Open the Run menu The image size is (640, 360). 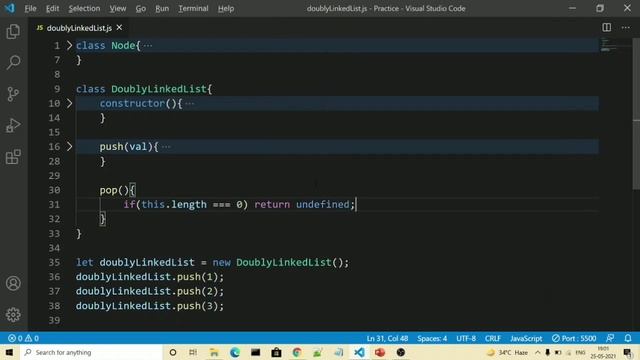[x=162, y=8]
